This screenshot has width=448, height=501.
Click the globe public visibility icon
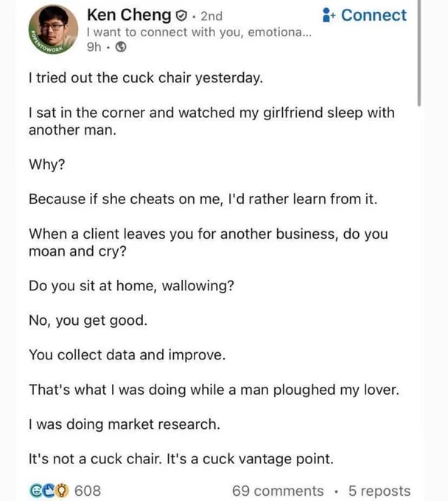pos(121,47)
